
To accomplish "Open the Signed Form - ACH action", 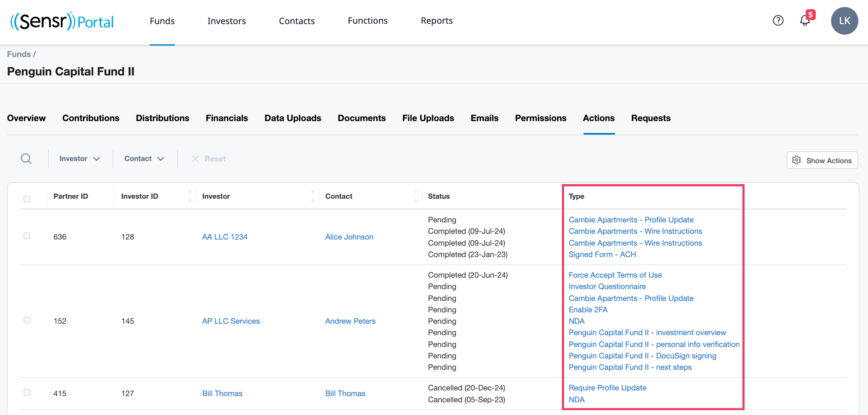I will coord(602,254).
